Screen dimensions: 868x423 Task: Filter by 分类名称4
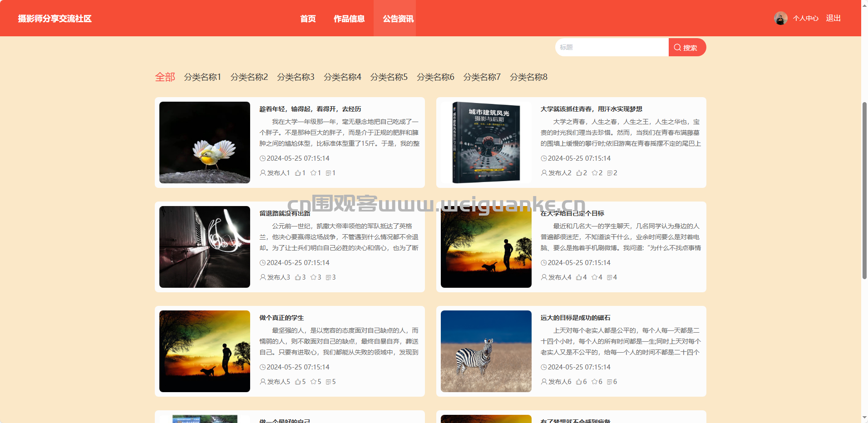coord(342,77)
